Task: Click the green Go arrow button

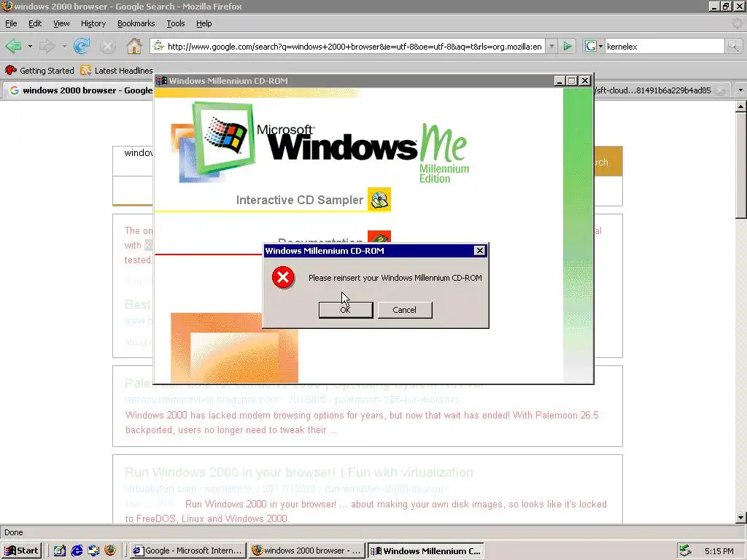Action: point(568,46)
